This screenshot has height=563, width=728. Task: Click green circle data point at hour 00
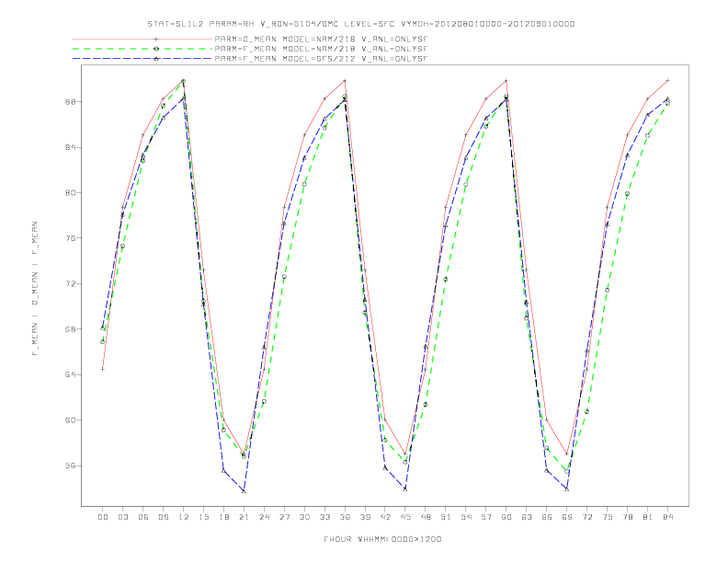tap(103, 342)
